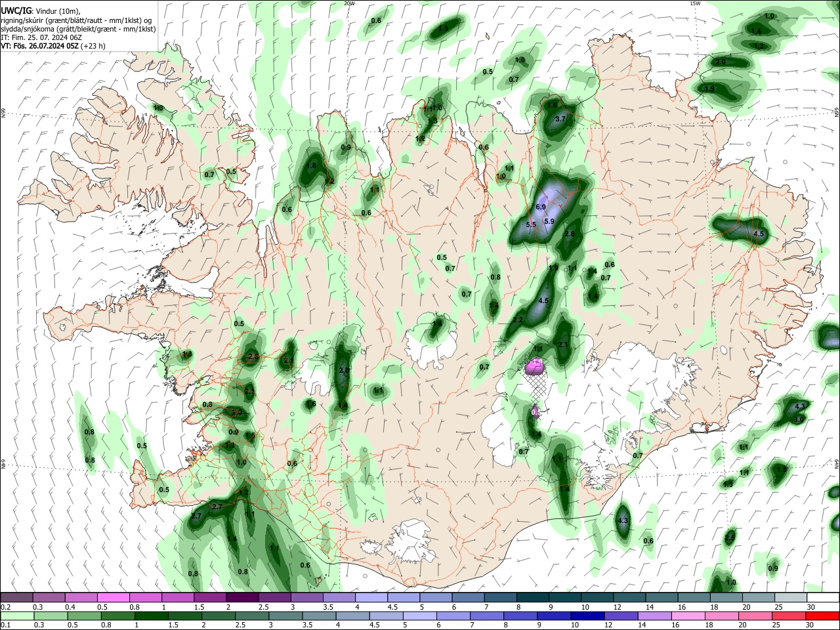Screen dimensions: 840x630
Task: Select the slydda/snjókoma legend description line
Action: [78, 29]
